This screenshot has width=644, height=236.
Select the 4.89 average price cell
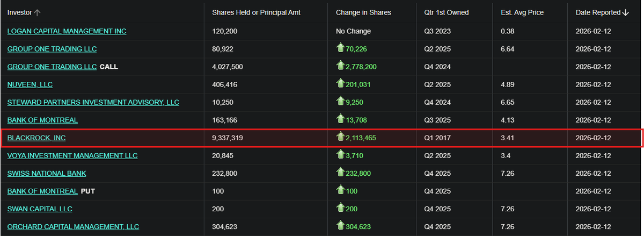(x=507, y=84)
